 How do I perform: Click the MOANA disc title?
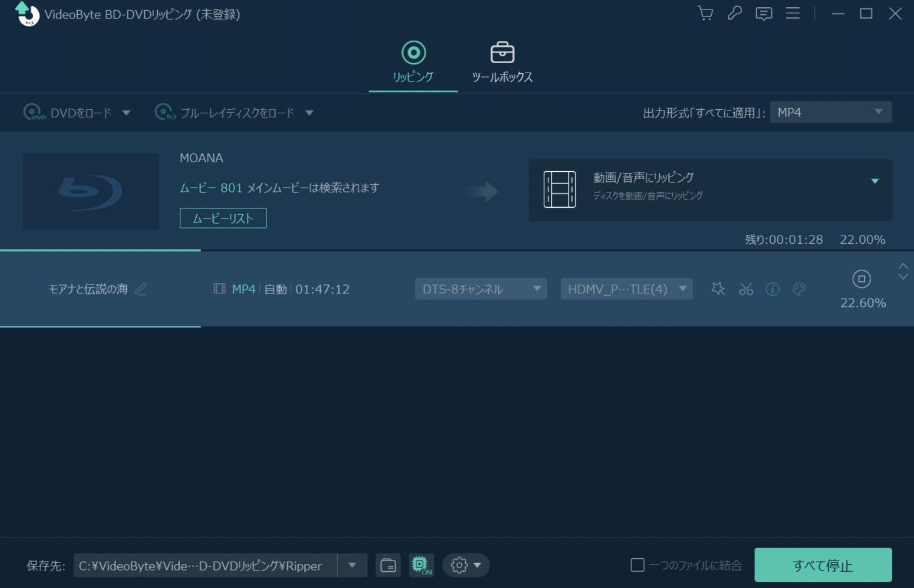click(x=201, y=158)
